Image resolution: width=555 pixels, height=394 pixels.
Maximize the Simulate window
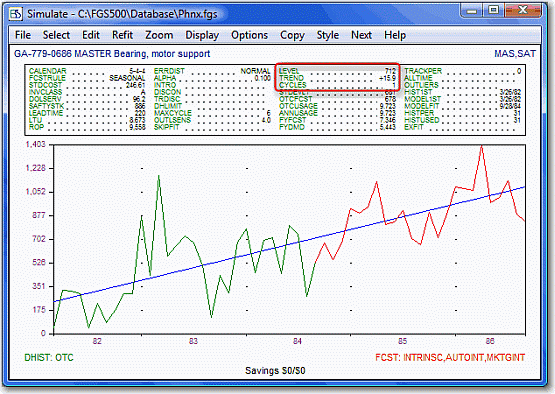click(493, 10)
